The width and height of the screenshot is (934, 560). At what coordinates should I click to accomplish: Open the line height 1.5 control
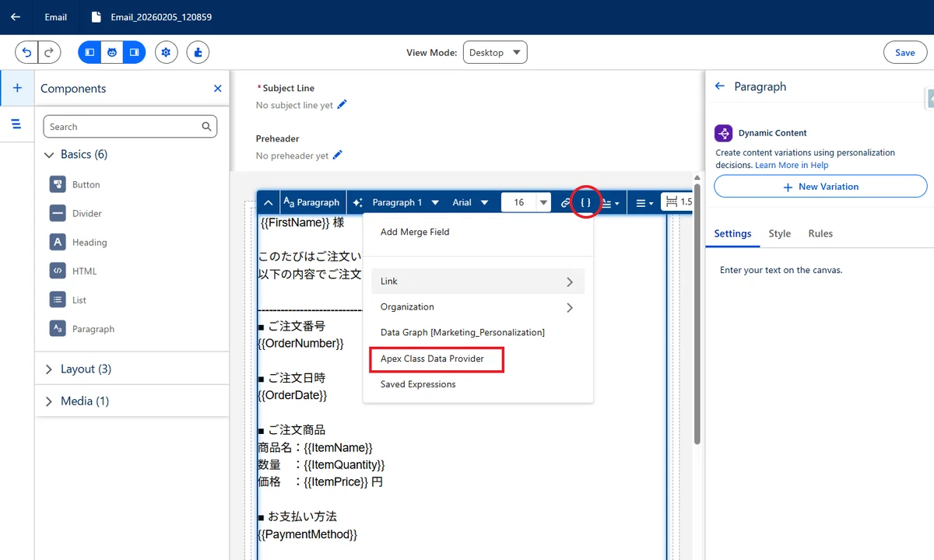(677, 202)
